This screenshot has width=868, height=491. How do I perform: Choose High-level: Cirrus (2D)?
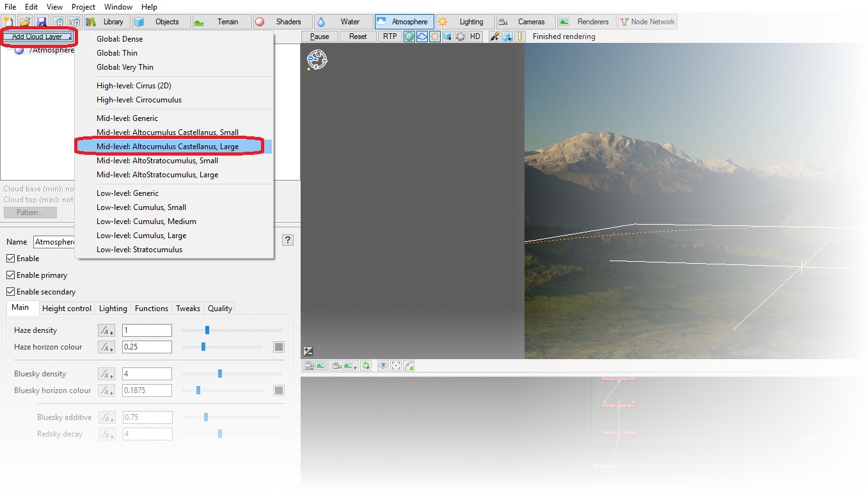point(174,86)
